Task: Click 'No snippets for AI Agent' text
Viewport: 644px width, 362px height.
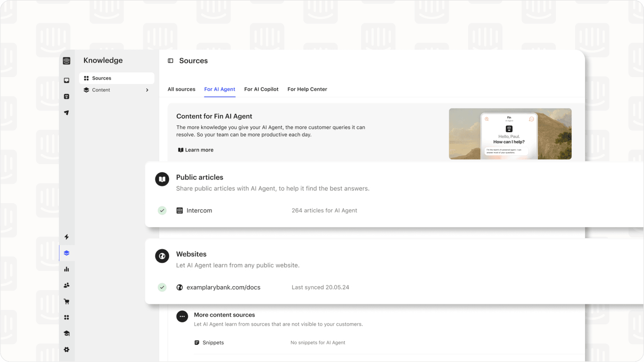Action: 318,342
